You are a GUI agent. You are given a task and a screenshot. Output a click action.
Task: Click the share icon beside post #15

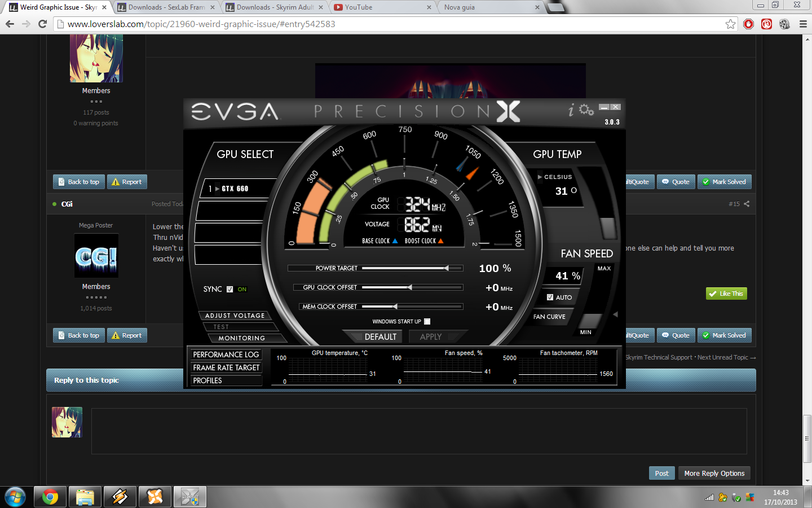(747, 204)
